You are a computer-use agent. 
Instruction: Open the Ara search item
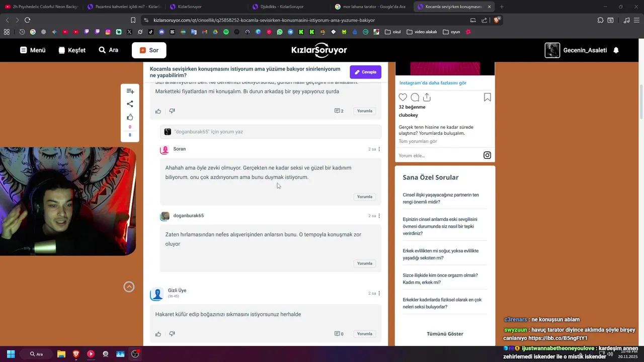click(109, 50)
